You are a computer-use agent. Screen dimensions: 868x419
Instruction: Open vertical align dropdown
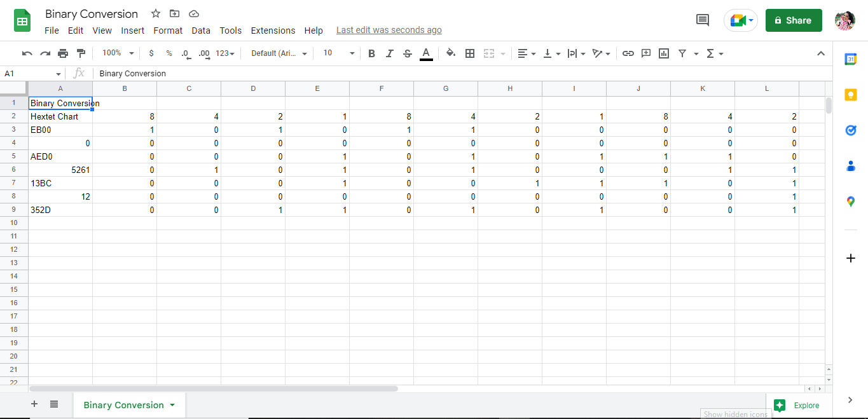(551, 53)
